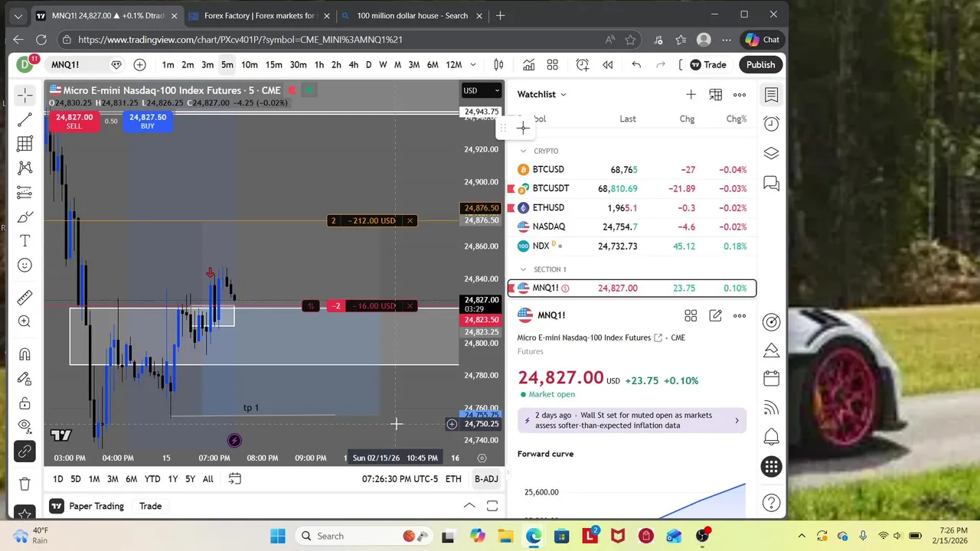Switch to Forex Factory browser tab
Viewport: 980px width, 551px height.
coord(259,15)
